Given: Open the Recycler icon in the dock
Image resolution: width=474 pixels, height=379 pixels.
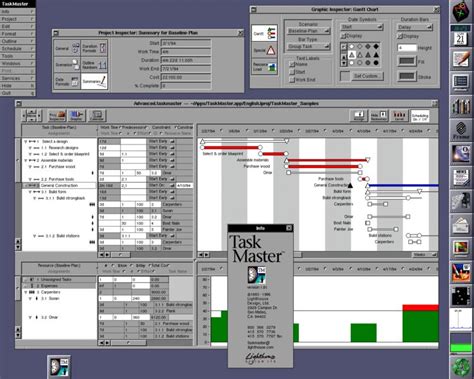Looking at the screenshot, I should click(461, 367).
